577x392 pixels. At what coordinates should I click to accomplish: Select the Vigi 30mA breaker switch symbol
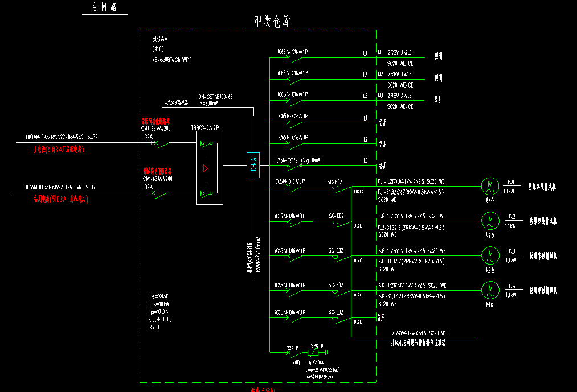[x=294, y=166]
